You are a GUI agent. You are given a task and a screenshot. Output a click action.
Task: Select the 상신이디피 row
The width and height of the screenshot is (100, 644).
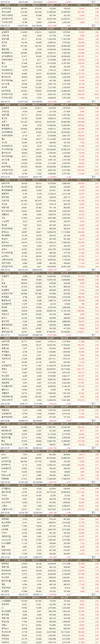(x=50, y=502)
